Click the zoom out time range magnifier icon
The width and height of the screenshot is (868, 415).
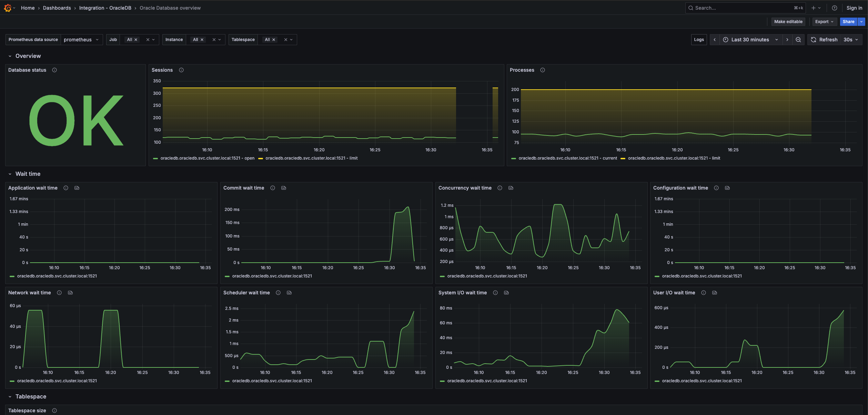click(x=798, y=39)
